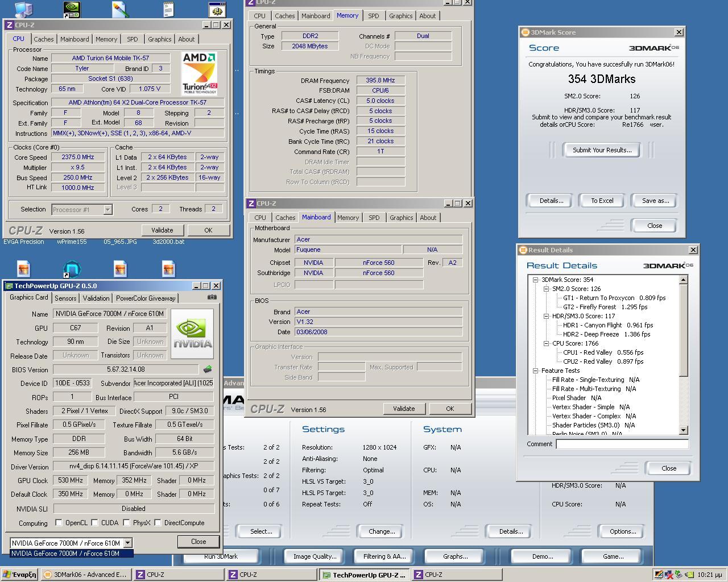This screenshot has width=728, height=582.
Task: Switch to 3DMark06 taskbar button
Action: coord(86,575)
